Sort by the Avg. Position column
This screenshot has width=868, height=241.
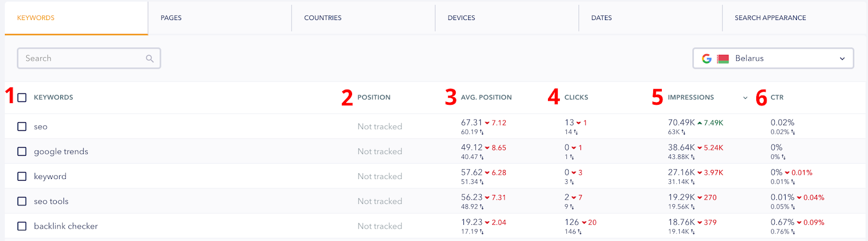coord(486,98)
